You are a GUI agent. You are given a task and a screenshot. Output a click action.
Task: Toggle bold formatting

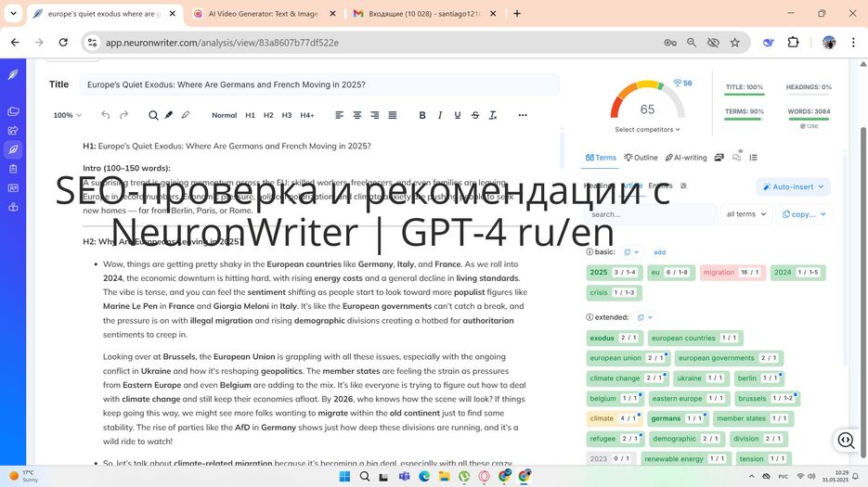coord(422,115)
